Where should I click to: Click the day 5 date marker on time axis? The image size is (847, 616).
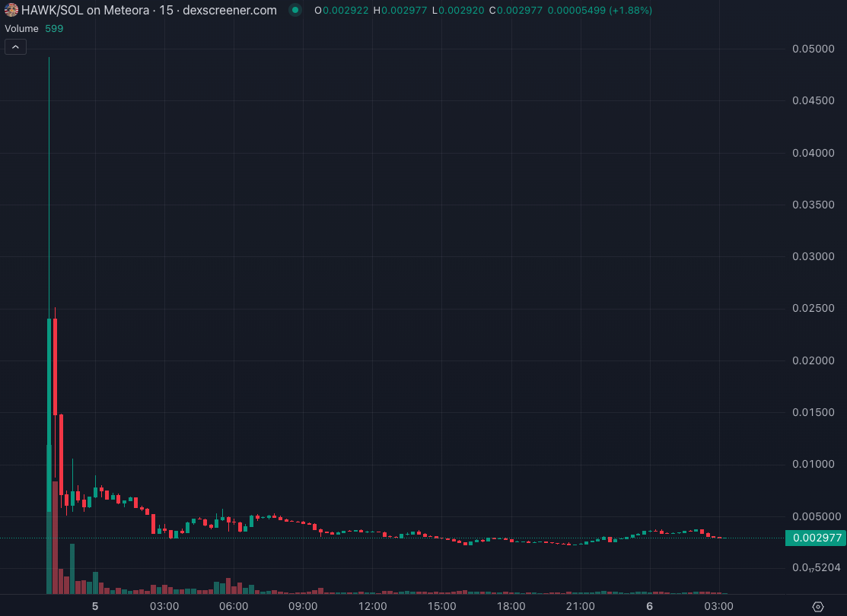pos(95,606)
